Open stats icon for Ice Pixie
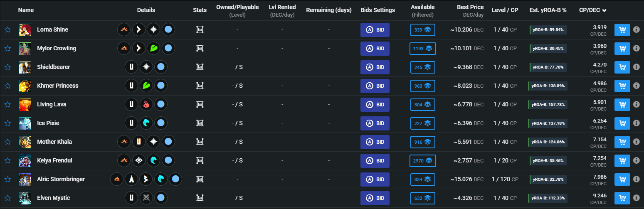The image size is (644, 209). 200,123
